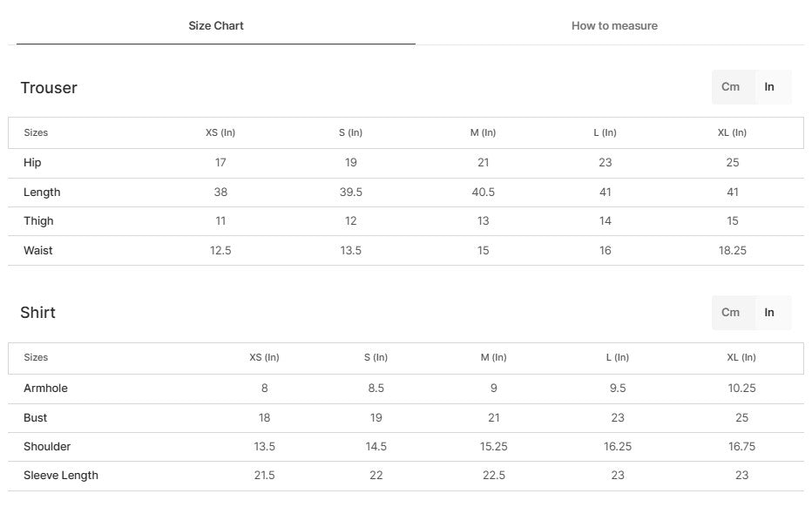Viewport: 812px width, 507px height.
Task: Click the Trouser XS (In) column header
Action: point(220,133)
